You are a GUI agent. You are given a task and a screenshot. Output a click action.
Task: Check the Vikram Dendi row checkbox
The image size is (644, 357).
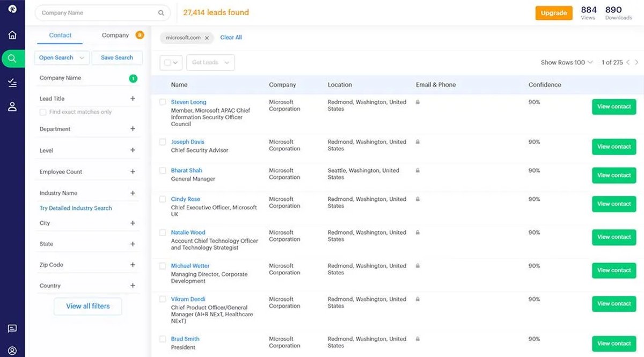163,299
